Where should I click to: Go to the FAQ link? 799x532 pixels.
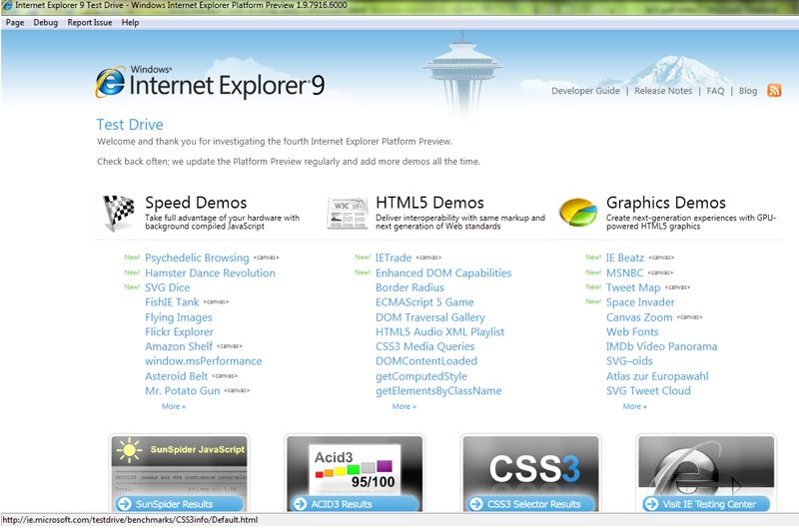(715, 91)
